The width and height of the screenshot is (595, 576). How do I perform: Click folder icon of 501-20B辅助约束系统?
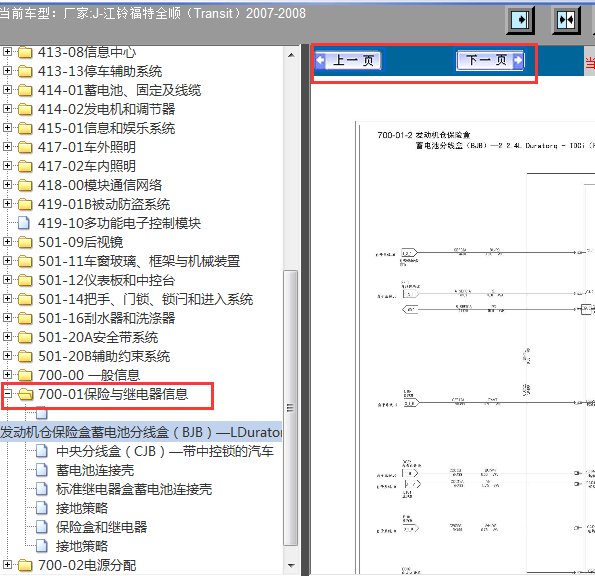click(25, 356)
